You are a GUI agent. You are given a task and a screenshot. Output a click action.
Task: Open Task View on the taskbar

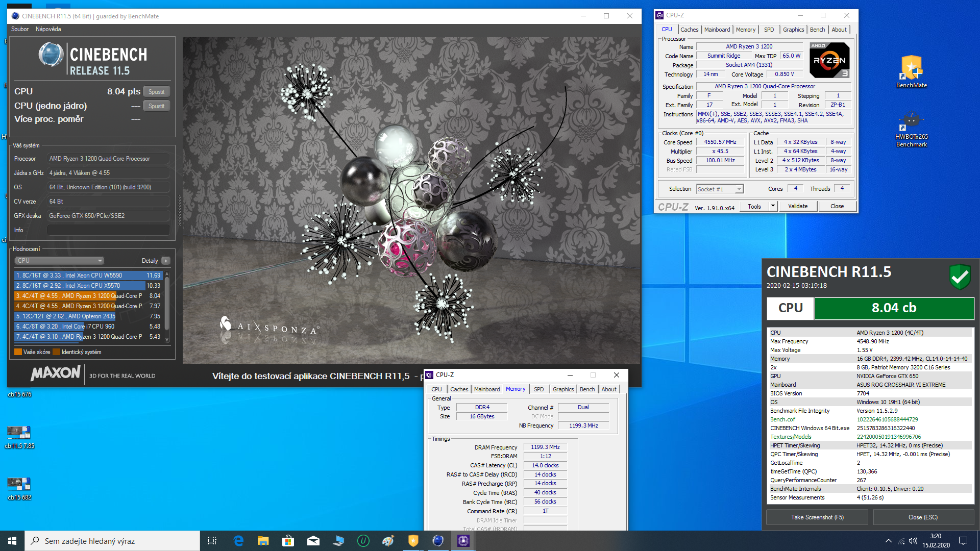click(212, 541)
